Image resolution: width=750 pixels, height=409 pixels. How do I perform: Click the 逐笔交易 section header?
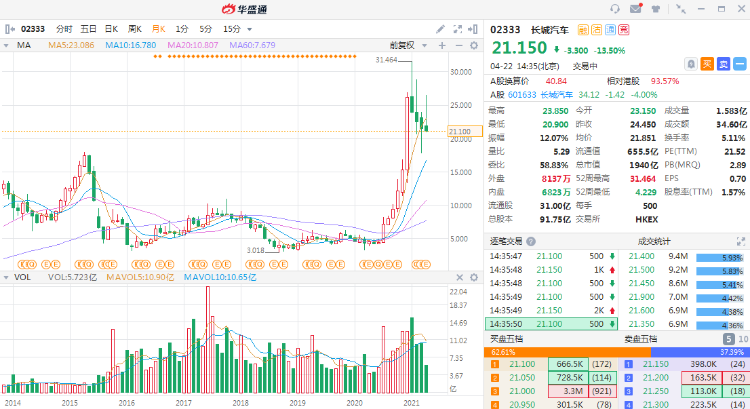tap(506, 242)
